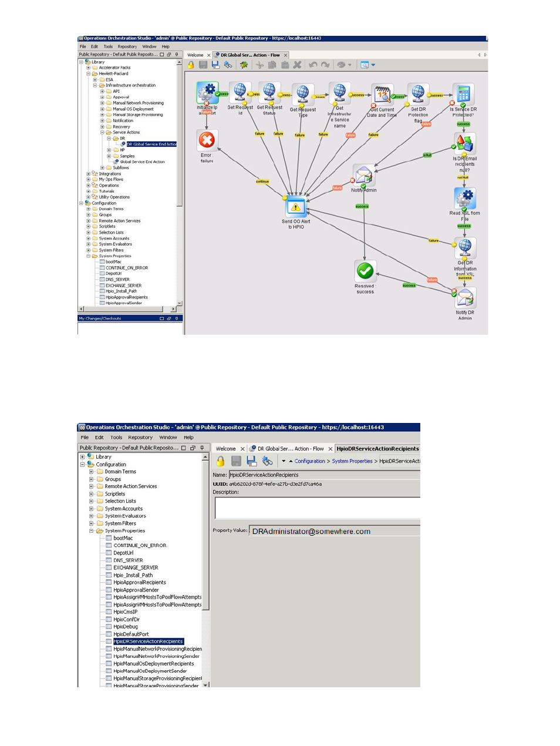Click the Debug bug icon in flow toolbar

(244, 65)
